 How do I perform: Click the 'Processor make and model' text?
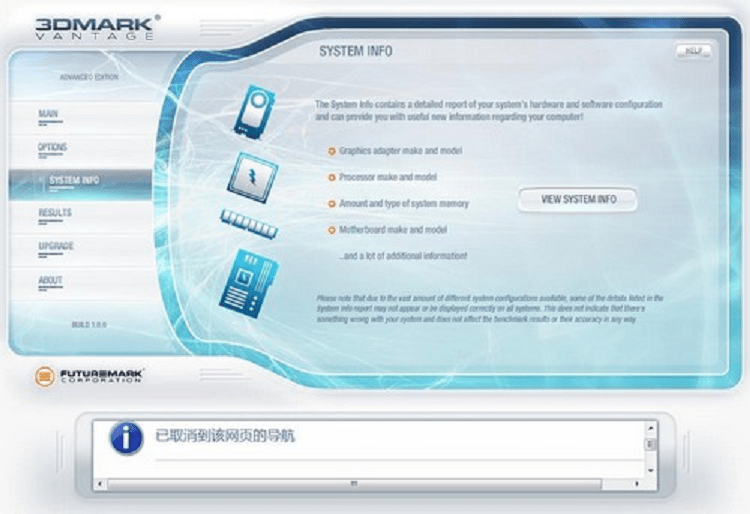click(x=388, y=177)
